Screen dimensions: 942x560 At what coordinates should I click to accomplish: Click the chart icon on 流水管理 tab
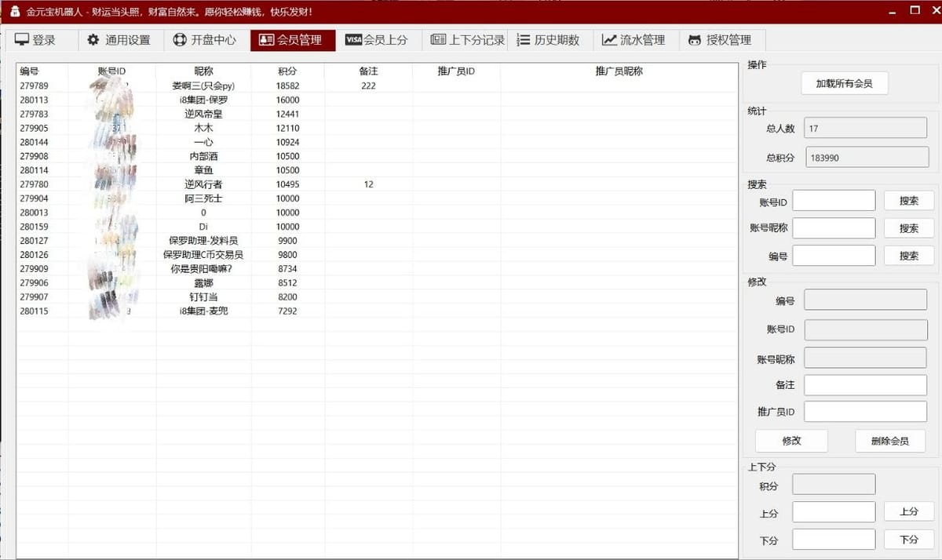coord(609,40)
